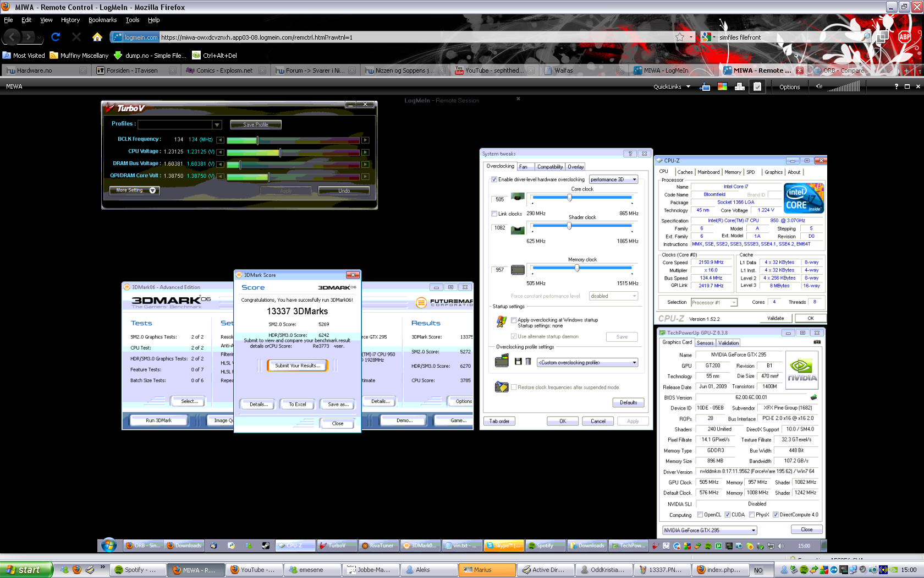Image resolution: width=924 pixels, height=578 pixels.
Task: Adjust the Memory clock slider handle
Action: click(x=577, y=268)
